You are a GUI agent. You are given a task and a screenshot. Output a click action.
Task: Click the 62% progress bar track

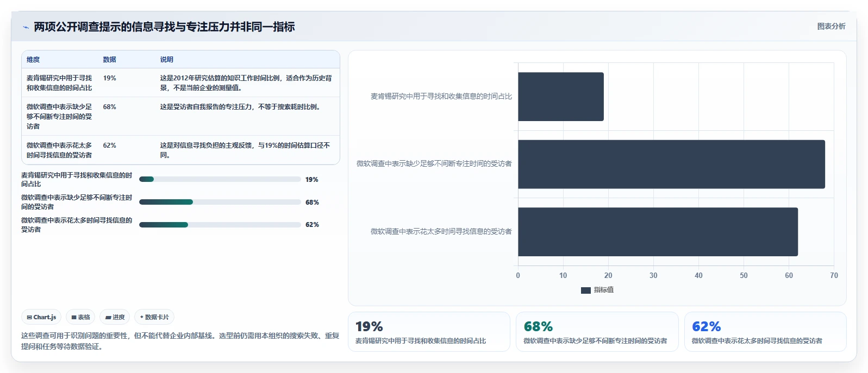pos(220,224)
